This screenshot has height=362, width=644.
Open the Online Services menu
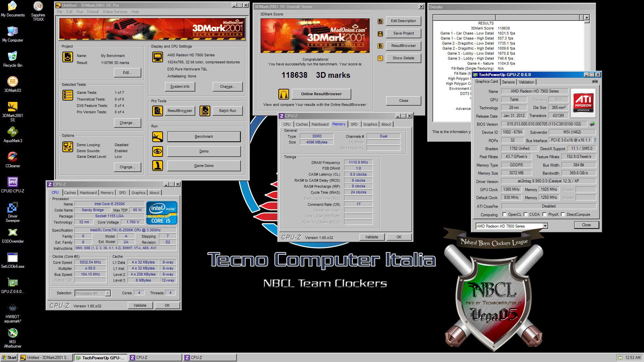(x=115, y=12)
